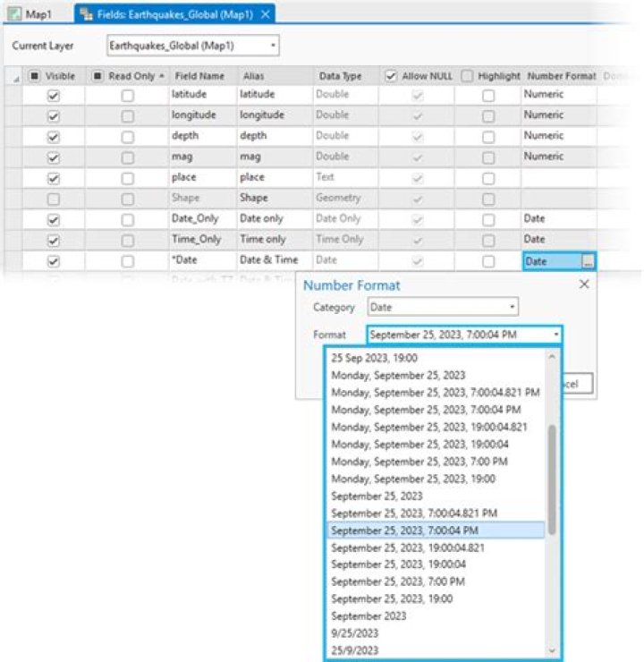
Task: Click the format list scrollbar thumb
Action: 552,480
